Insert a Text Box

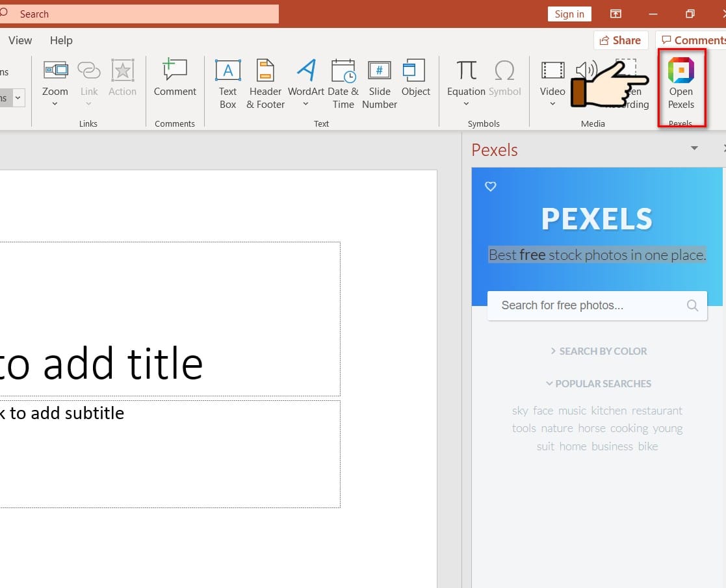(x=227, y=84)
